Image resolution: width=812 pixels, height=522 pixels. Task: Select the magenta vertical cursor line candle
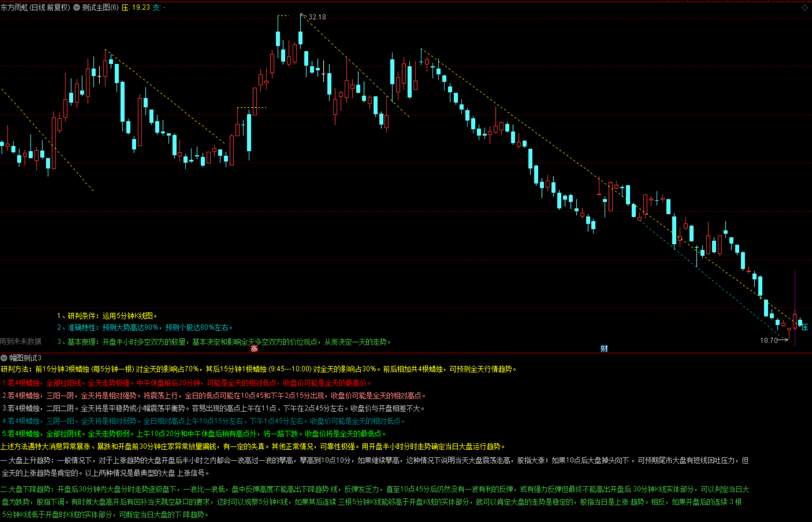click(795, 321)
